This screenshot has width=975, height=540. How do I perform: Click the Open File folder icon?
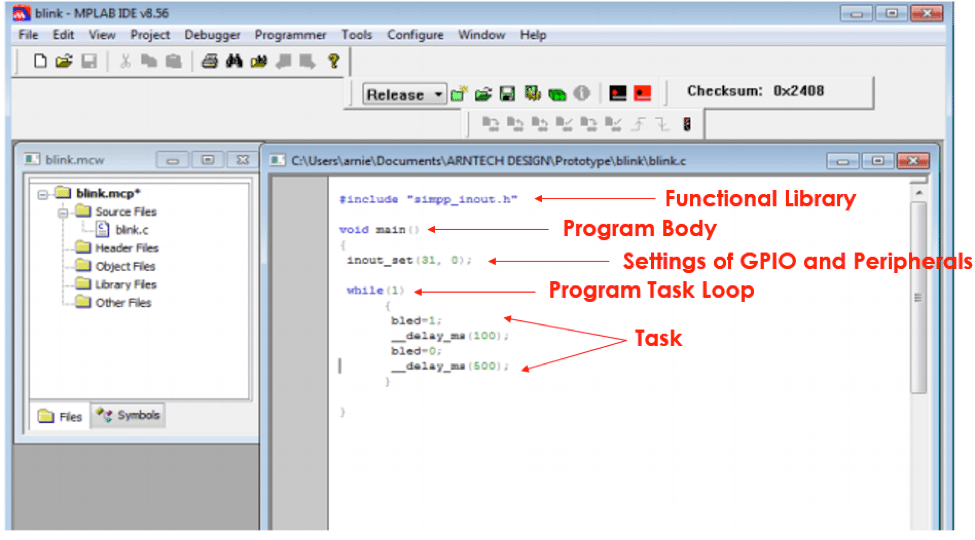pyautogui.click(x=63, y=61)
